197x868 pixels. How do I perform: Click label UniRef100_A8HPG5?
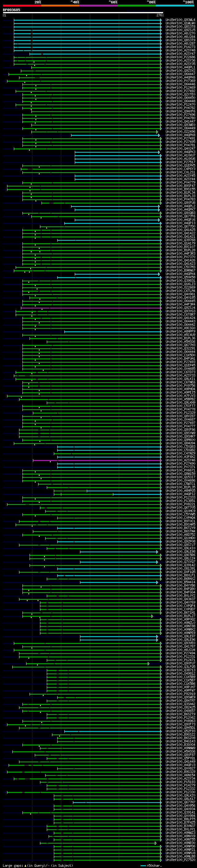180,491
